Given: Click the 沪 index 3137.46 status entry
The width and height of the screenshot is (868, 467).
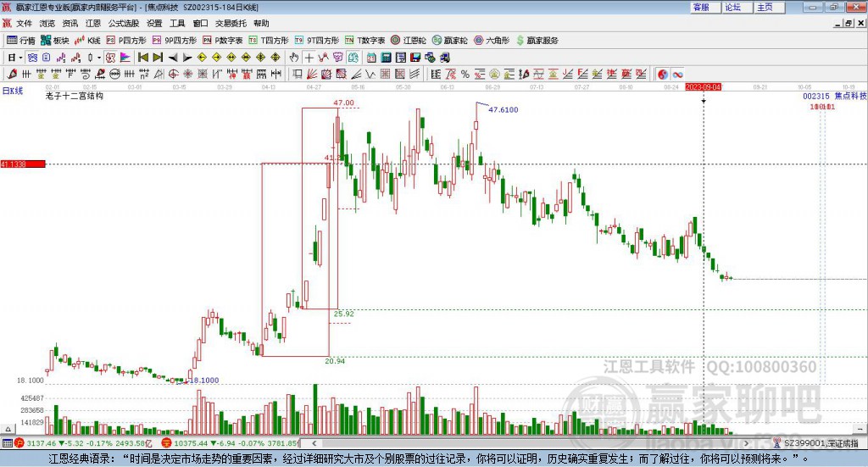Looking at the screenshot, I should pyautogui.click(x=83, y=443).
